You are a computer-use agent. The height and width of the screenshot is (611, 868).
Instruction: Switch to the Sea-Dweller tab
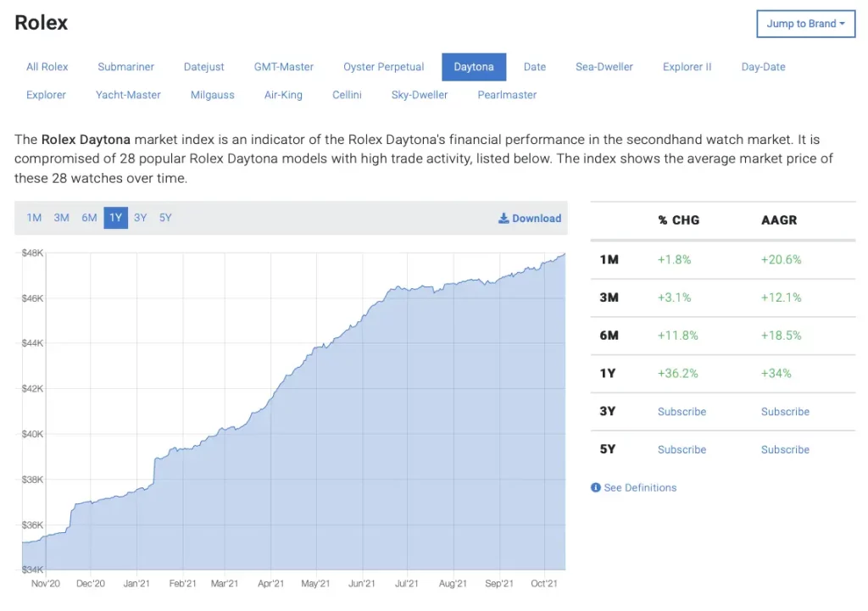pos(604,67)
